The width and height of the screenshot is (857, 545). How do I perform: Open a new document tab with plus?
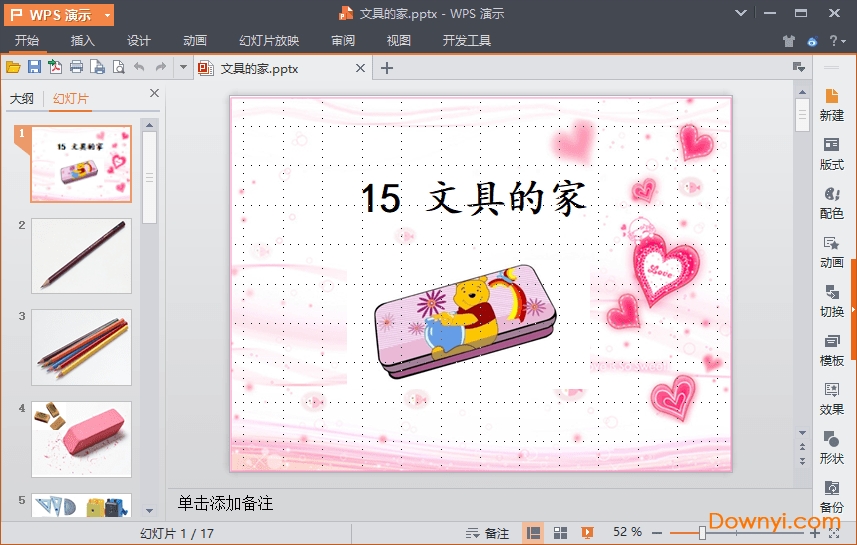pyautogui.click(x=386, y=68)
